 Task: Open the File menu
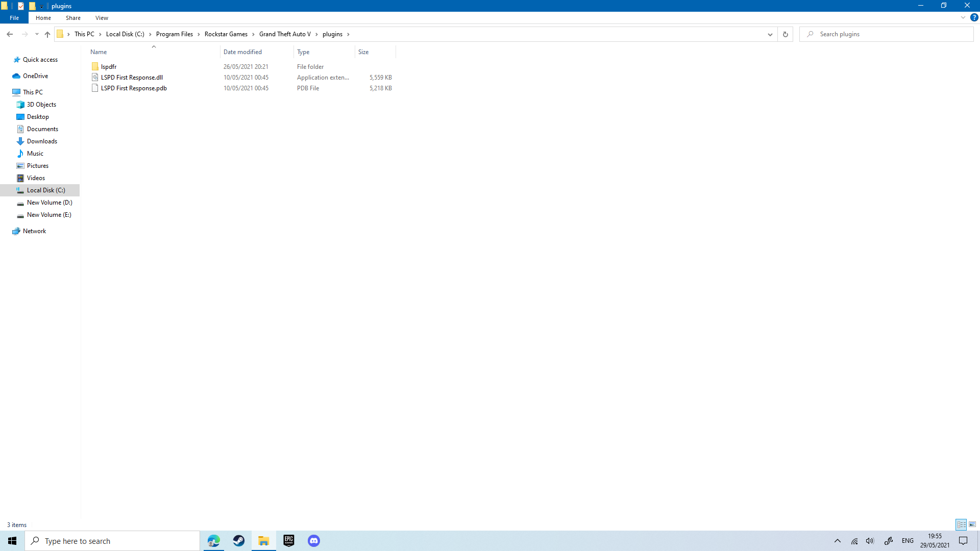tap(14, 18)
